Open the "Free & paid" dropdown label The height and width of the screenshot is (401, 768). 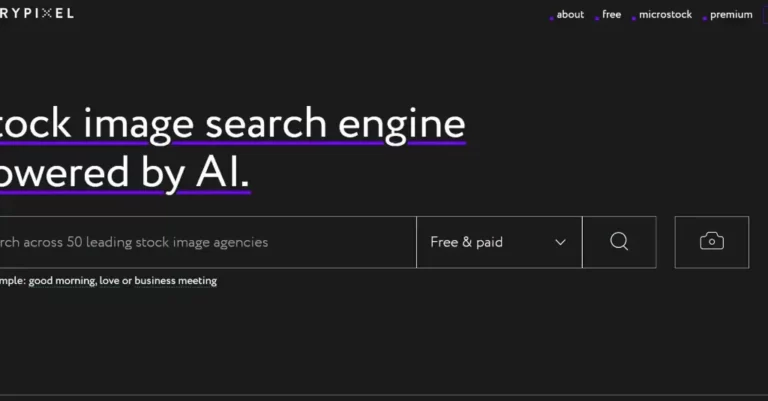[466, 242]
